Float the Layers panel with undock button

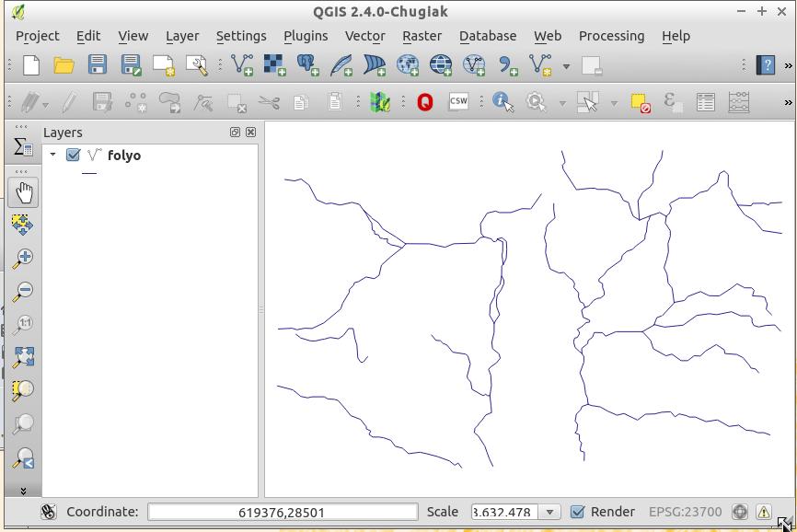pyautogui.click(x=235, y=133)
